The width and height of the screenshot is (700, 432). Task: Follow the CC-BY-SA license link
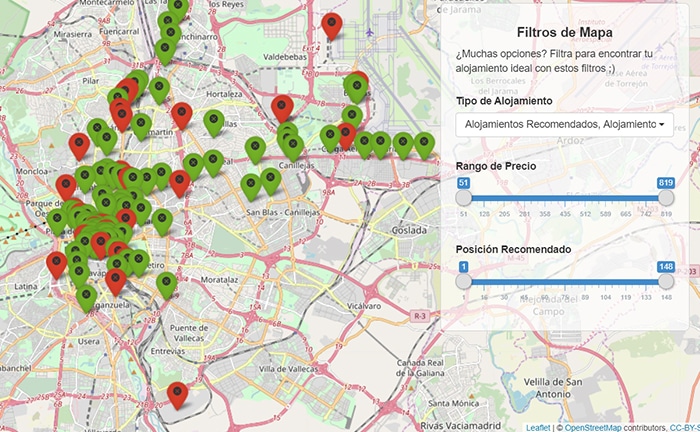click(x=684, y=427)
